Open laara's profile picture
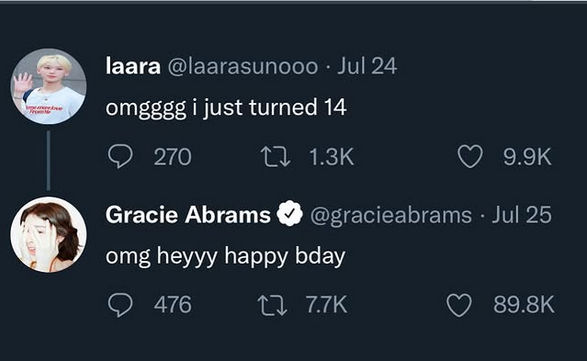587x361 pixels. click(x=48, y=86)
